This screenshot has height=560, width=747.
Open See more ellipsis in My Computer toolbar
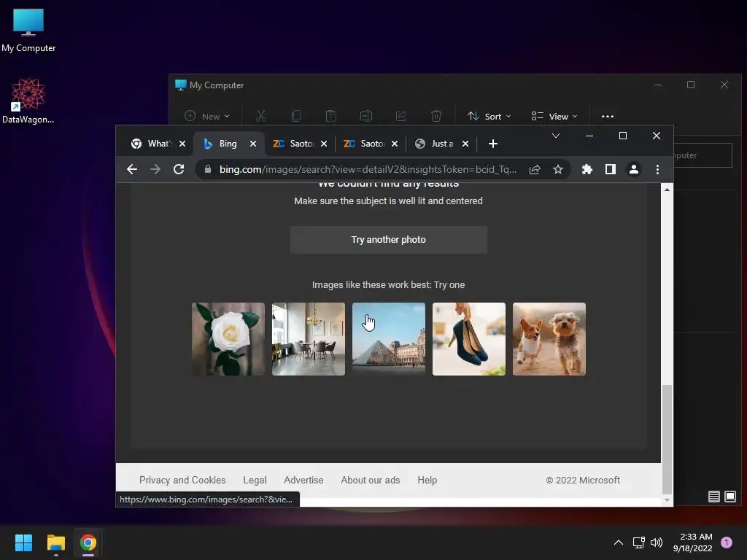click(x=608, y=116)
